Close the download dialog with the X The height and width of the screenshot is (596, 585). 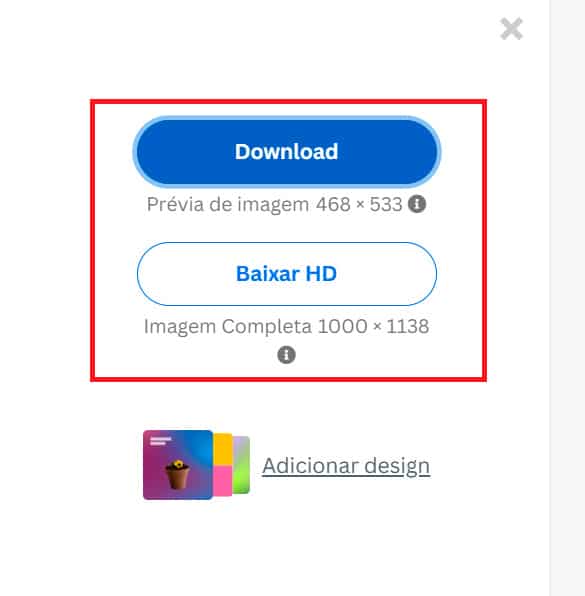(x=511, y=29)
